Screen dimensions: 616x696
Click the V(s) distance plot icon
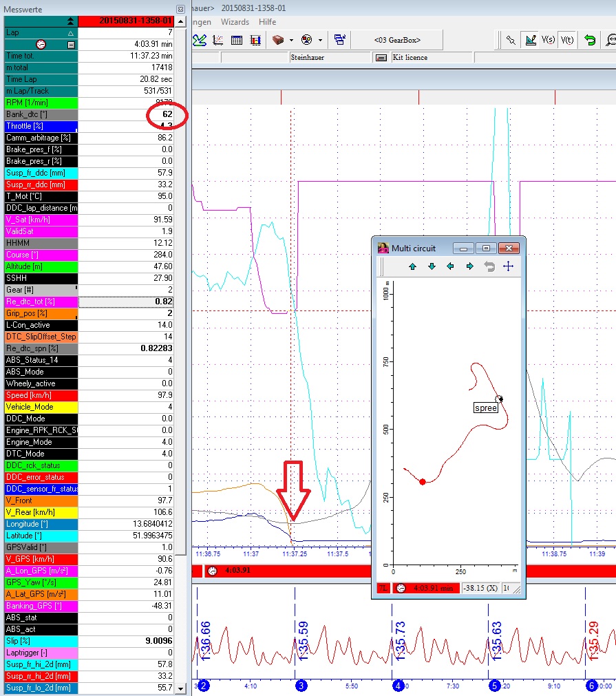(x=549, y=40)
